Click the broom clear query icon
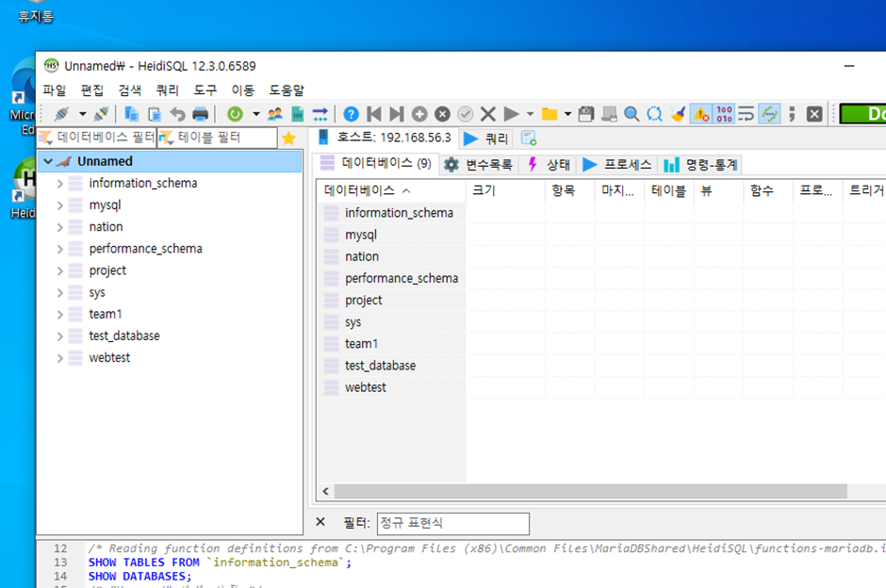The image size is (886, 588). (x=678, y=114)
